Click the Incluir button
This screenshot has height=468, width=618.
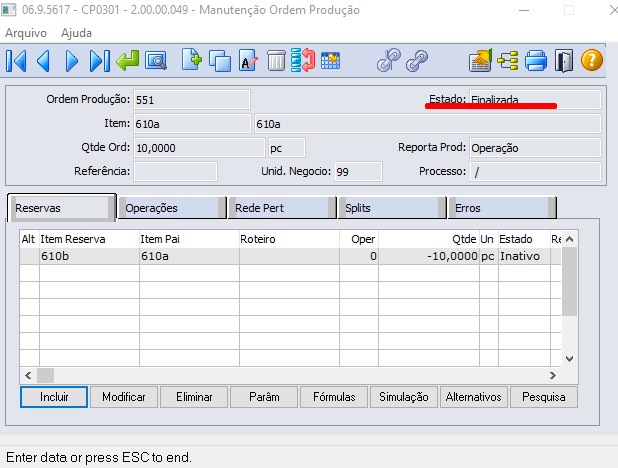tap(54, 397)
